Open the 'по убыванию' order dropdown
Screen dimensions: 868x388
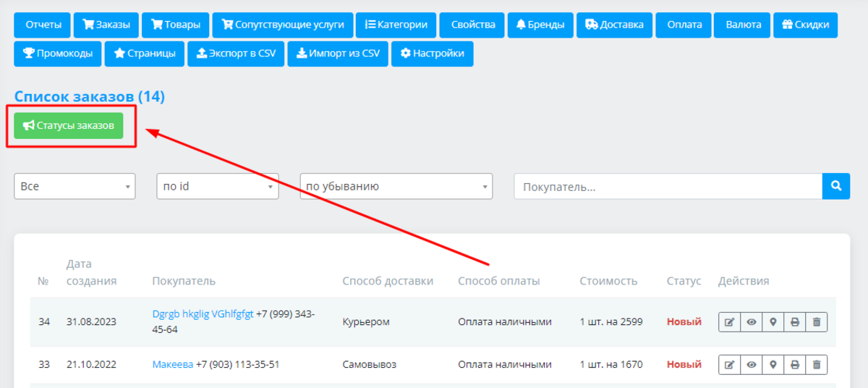pos(396,186)
